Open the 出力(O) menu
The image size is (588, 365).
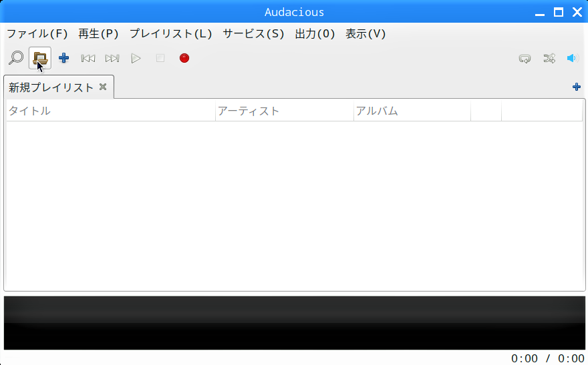coord(315,33)
